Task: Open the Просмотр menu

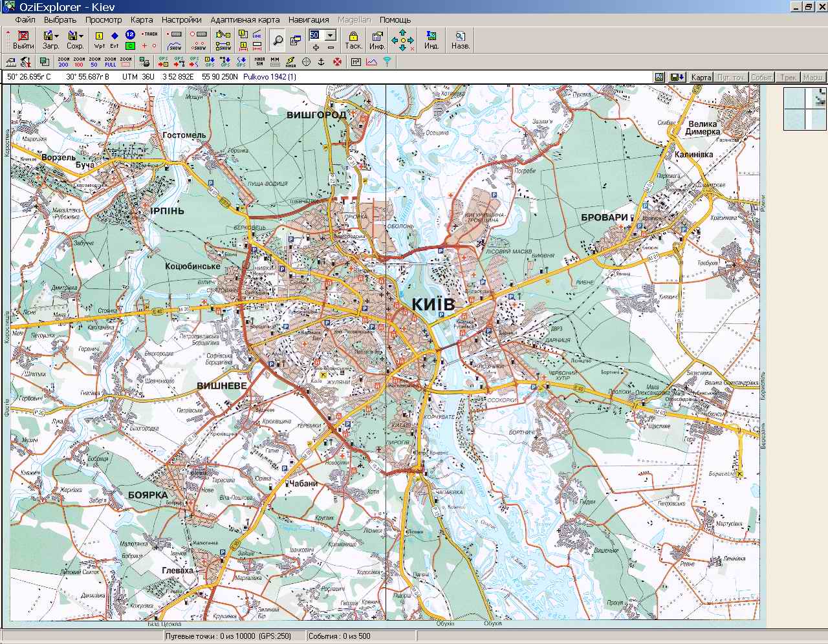Action: coord(103,19)
